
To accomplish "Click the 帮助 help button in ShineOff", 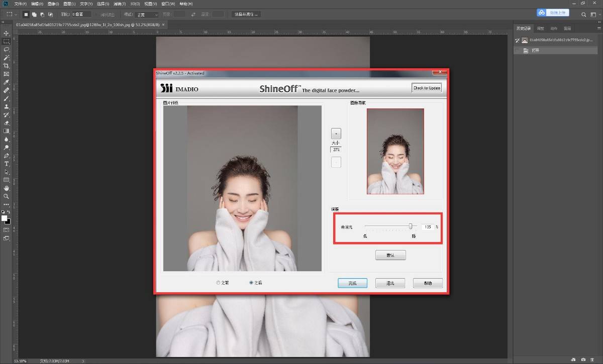I will [x=428, y=283].
